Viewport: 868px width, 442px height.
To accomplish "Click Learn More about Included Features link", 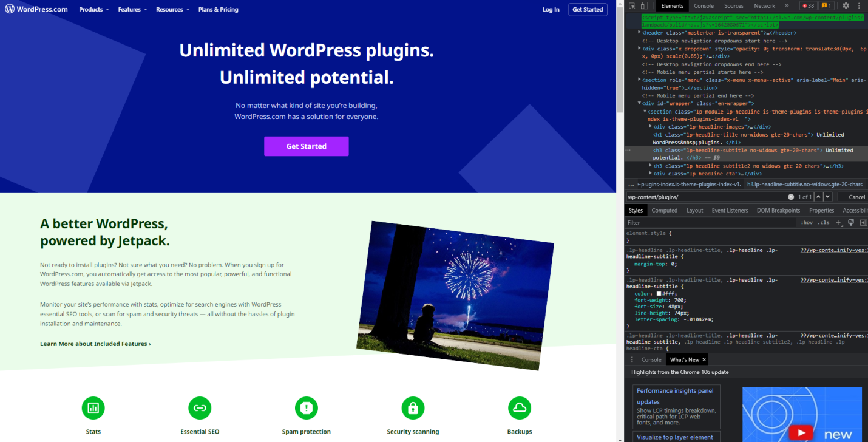I will (95, 344).
